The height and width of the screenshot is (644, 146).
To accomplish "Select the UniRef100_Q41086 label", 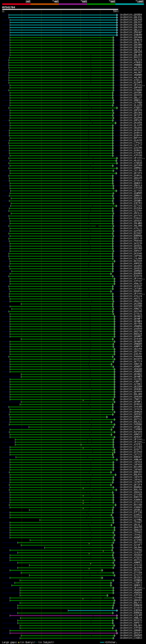I will (131, 311).
